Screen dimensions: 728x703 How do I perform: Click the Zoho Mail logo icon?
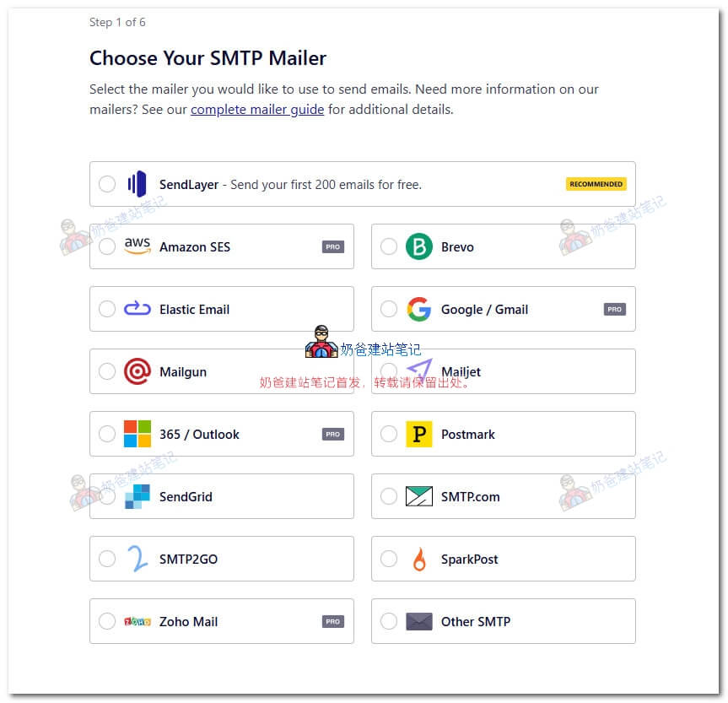[137, 621]
